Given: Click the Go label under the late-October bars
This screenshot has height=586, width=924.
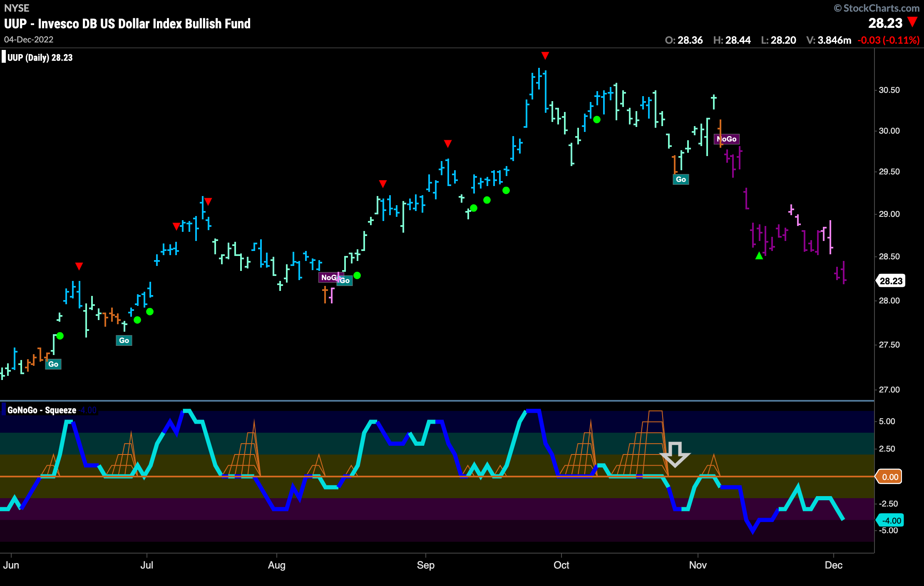Looking at the screenshot, I should (x=681, y=179).
